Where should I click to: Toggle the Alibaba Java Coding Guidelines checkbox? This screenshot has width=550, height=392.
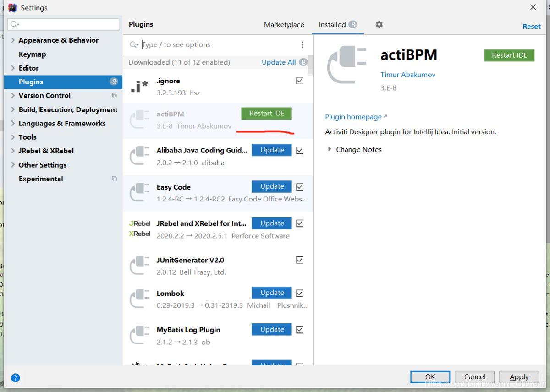pyautogui.click(x=300, y=150)
